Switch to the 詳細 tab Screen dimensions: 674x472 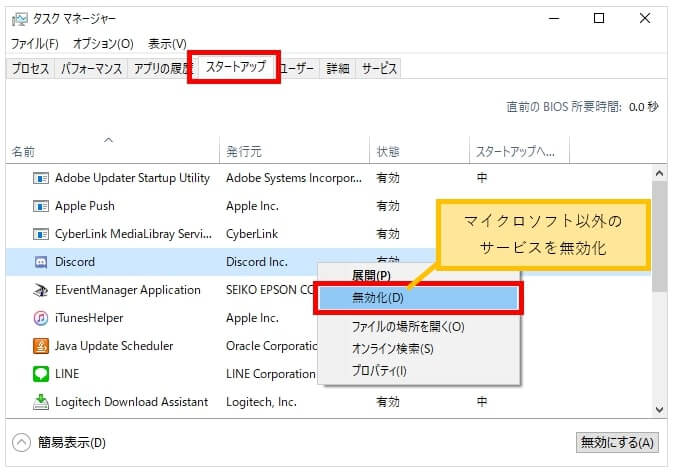coord(337,68)
